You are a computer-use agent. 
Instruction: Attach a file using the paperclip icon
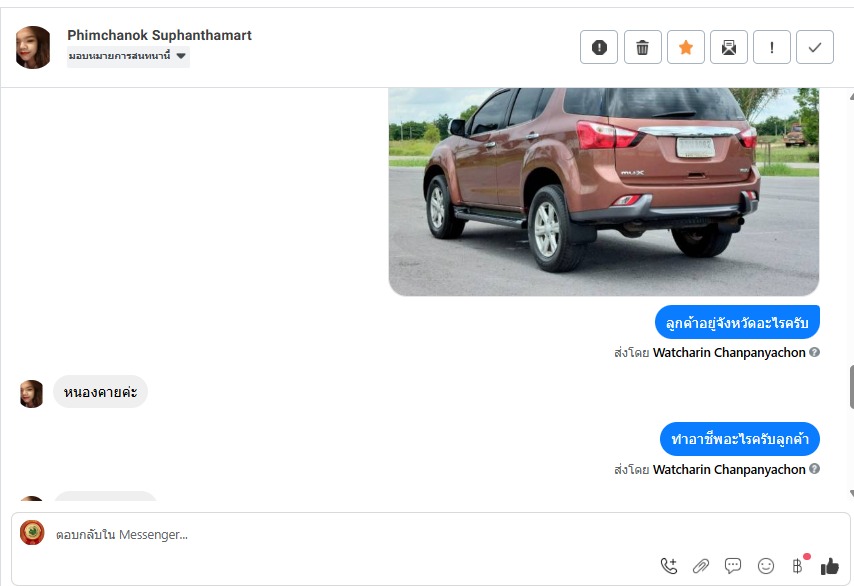point(701,566)
